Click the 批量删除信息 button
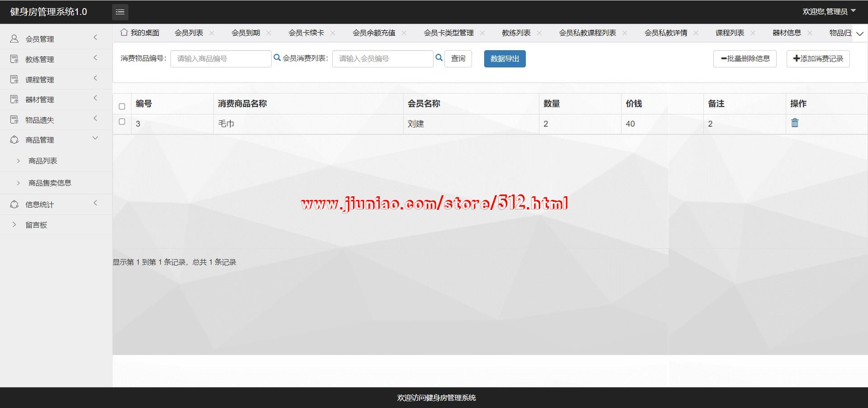This screenshot has height=408, width=868. pyautogui.click(x=745, y=59)
